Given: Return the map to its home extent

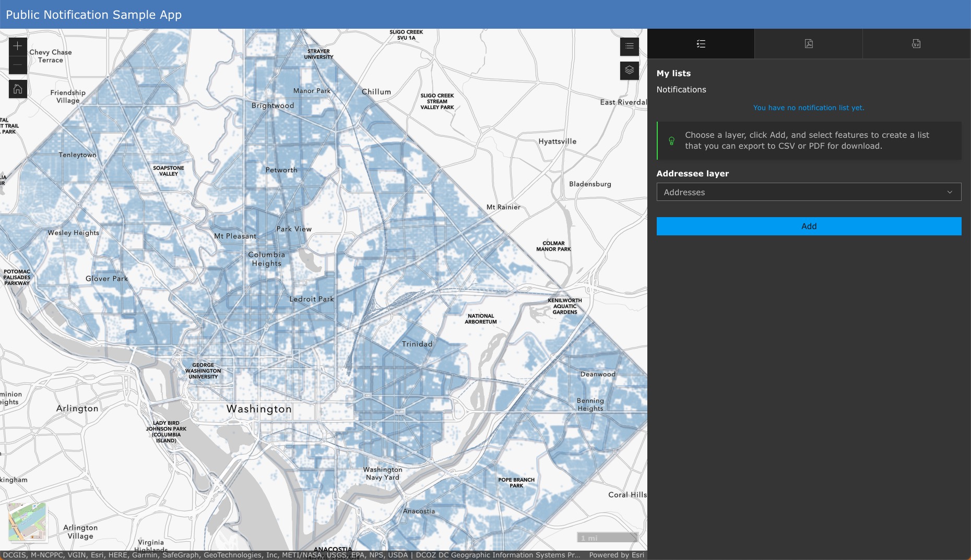Looking at the screenshot, I should pos(17,89).
